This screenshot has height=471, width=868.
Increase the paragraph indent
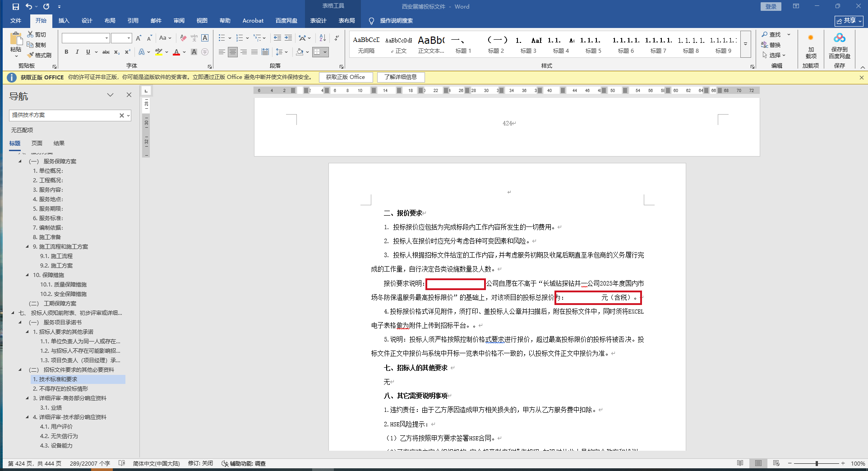pyautogui.click(x=288, y=38)
